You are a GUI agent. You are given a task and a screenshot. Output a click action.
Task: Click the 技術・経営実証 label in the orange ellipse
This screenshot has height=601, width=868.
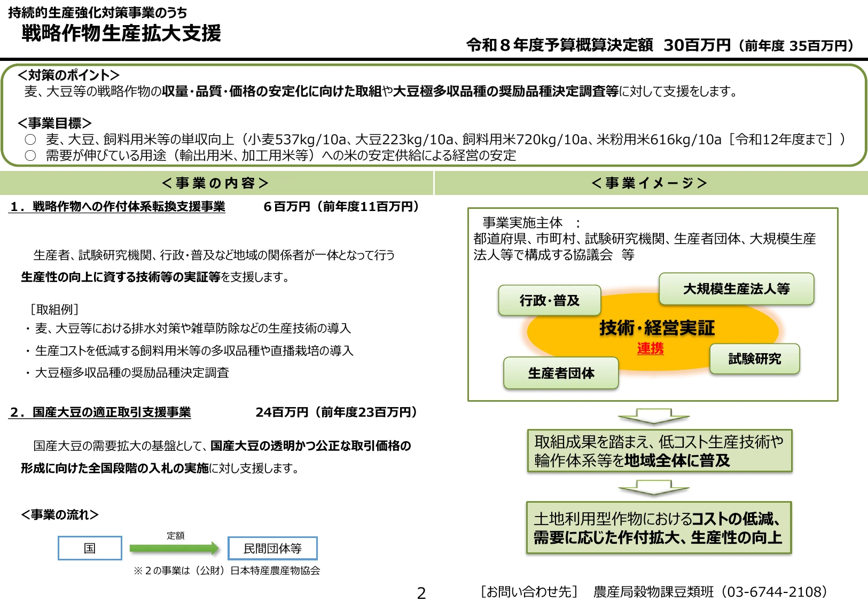(657, 328)
